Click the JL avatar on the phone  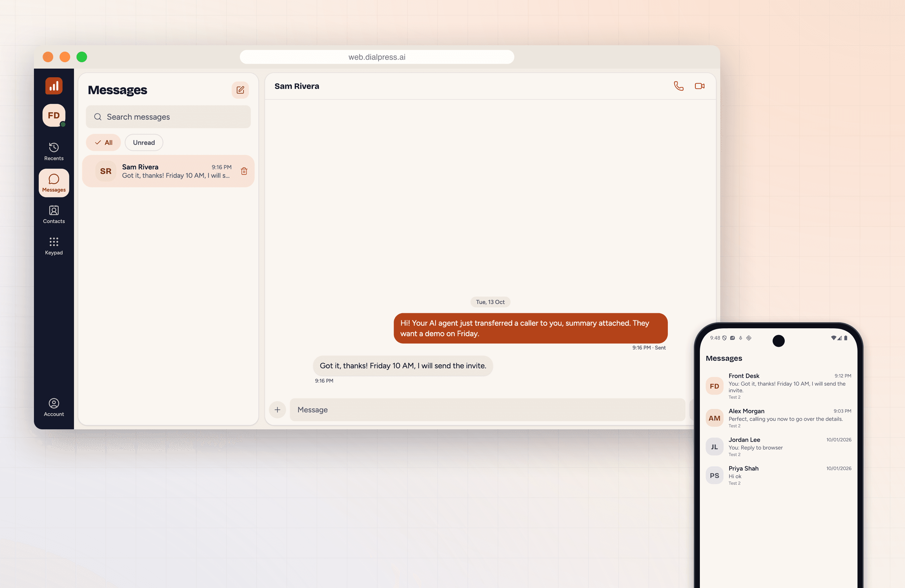[715, 447]
